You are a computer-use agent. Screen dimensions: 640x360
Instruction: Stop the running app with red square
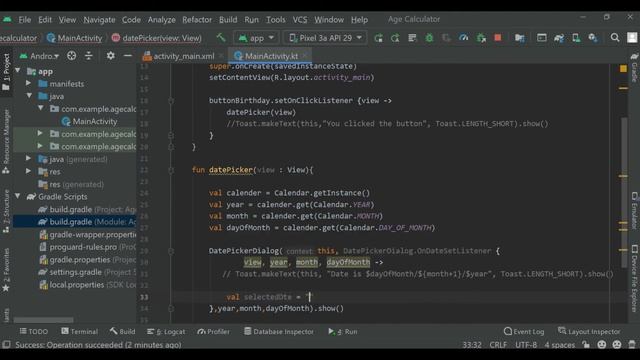pyautogui.click(x=498, y=38)
